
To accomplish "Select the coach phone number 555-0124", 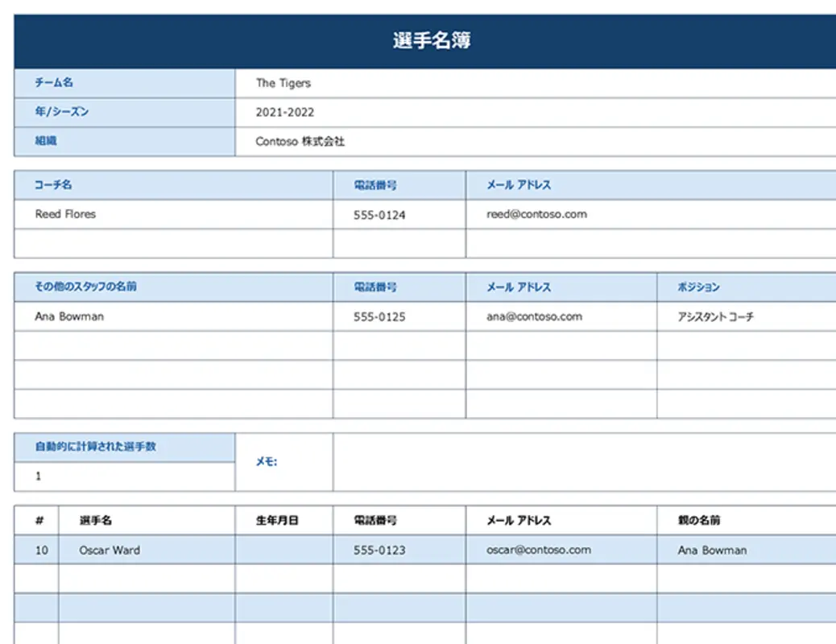I will pyautogui.click(x=379, y=215).
